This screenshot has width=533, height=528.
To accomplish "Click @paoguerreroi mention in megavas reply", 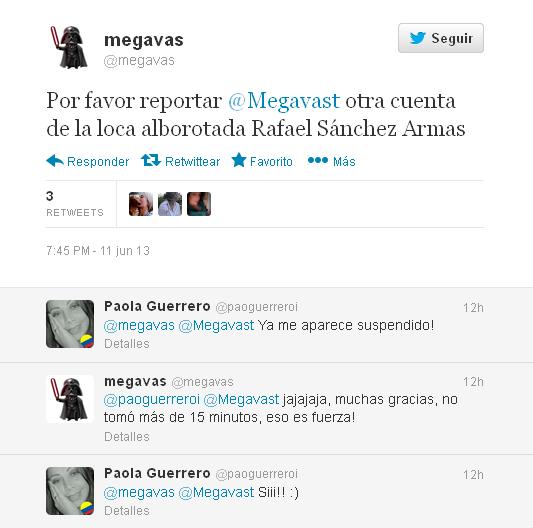I will [x=152, y=400].
